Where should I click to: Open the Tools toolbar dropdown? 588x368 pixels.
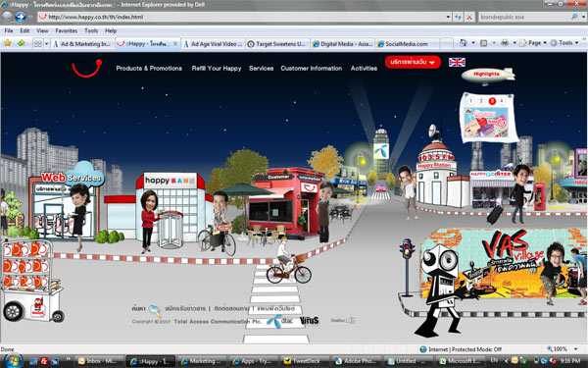[x=564, y=43]
